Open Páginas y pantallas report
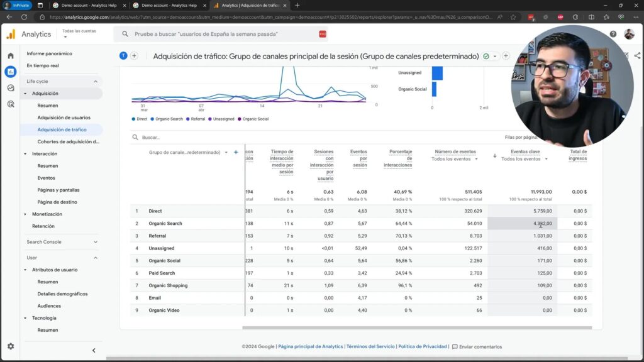This screenshot has height=362, width=644. [58, 190]
